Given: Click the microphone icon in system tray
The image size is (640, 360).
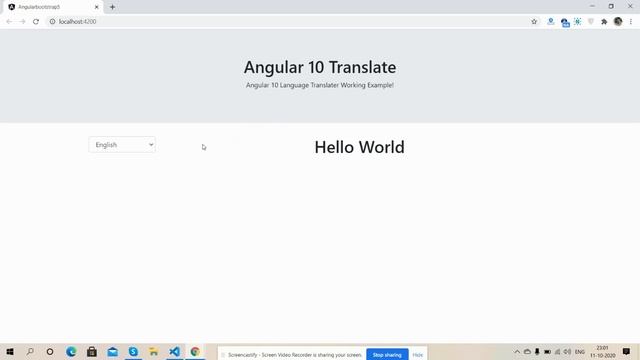Looking at the screenshot, I should (537, 351).
